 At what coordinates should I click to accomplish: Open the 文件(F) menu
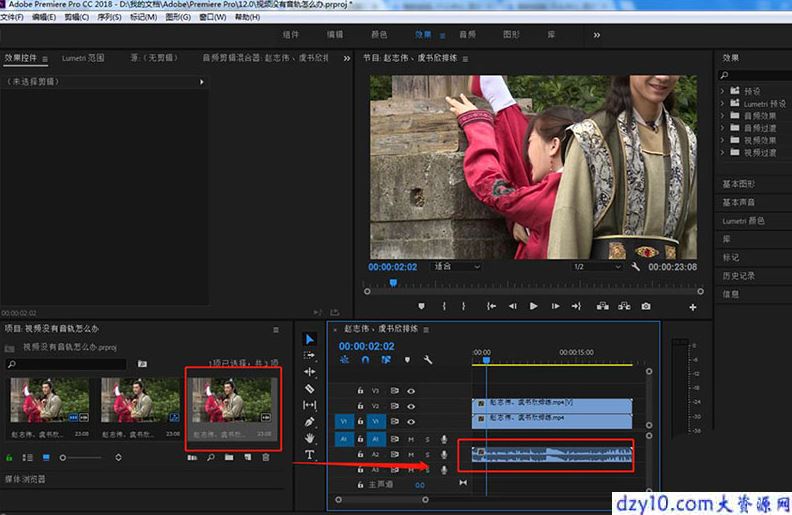(12, 17)
